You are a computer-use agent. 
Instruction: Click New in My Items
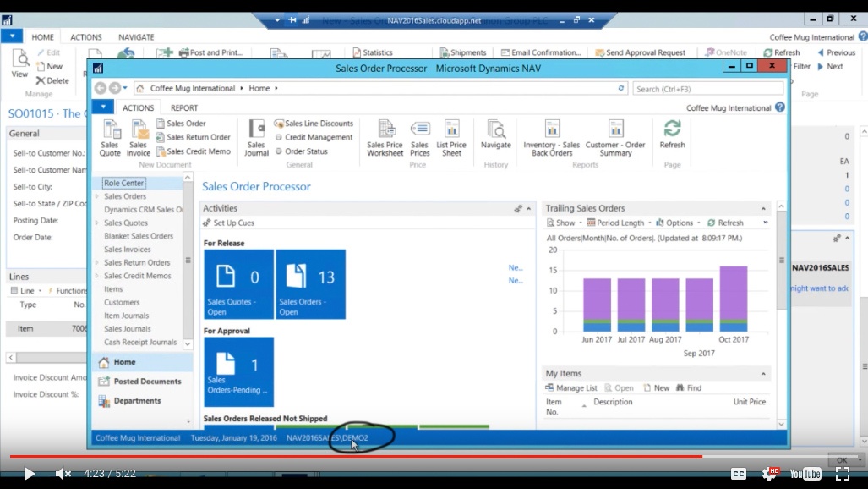pyautogui.click(x=657, y=388)
